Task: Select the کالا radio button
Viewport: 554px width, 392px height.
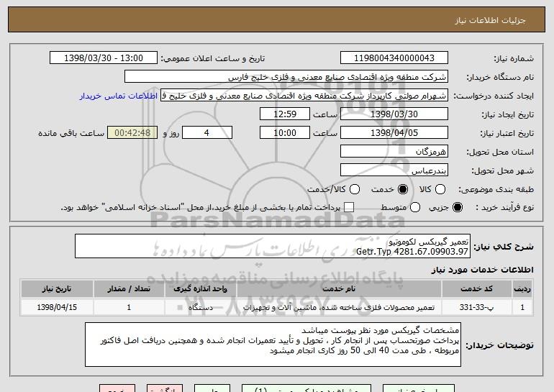Action: coord(440,190)
